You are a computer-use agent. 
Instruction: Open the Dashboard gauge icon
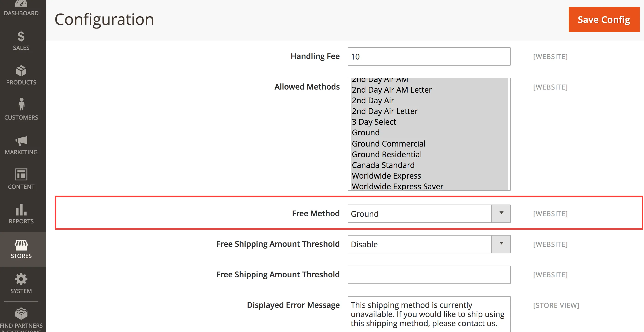(x=21, y=4)
